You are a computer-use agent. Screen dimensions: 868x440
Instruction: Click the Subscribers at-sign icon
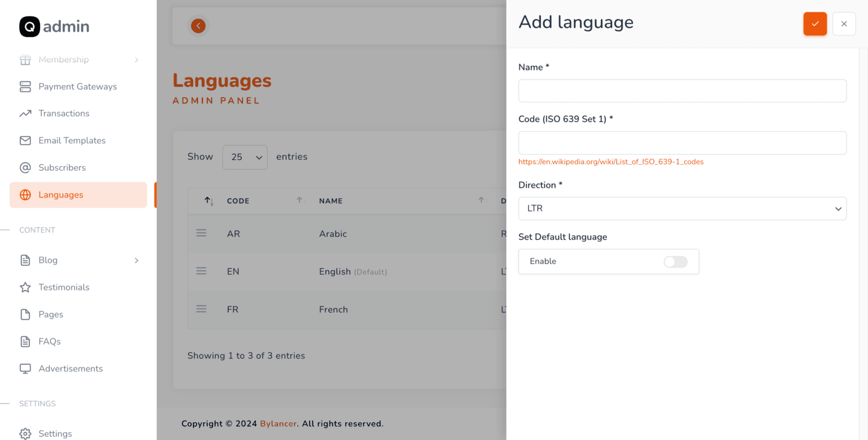(x=25, y=168)
